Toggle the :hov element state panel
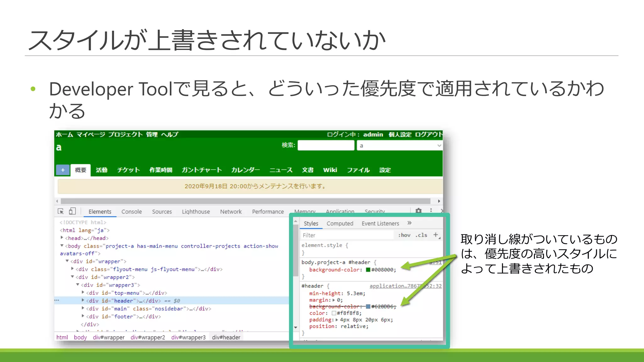 coord(404,235)
